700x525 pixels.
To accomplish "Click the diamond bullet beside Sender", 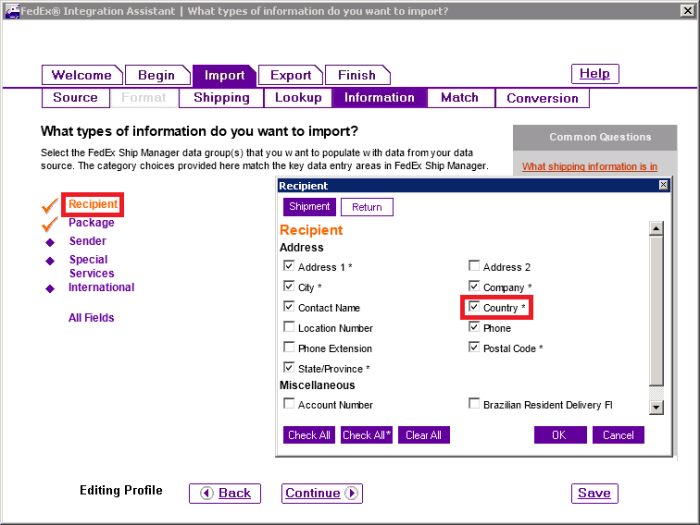I will tap(50, 242).
